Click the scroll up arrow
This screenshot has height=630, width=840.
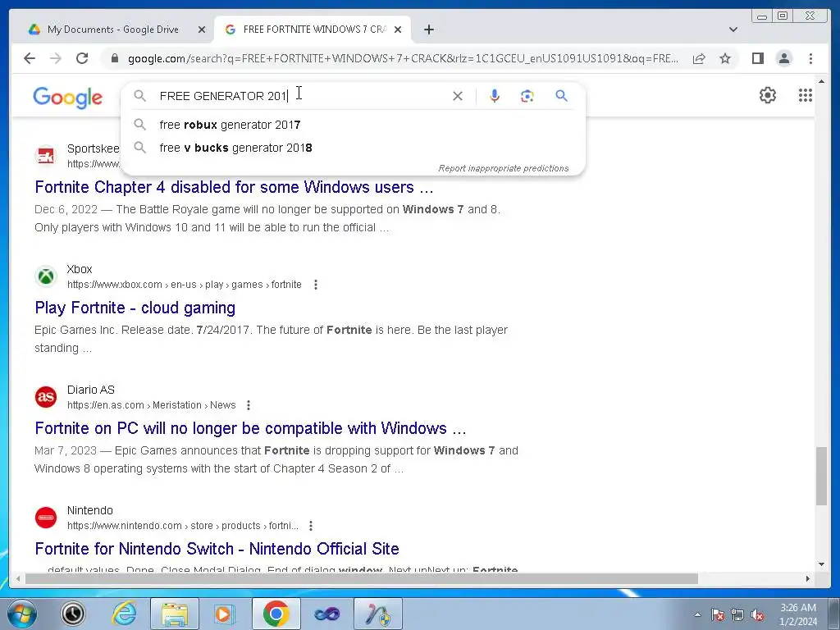point(821,81)
